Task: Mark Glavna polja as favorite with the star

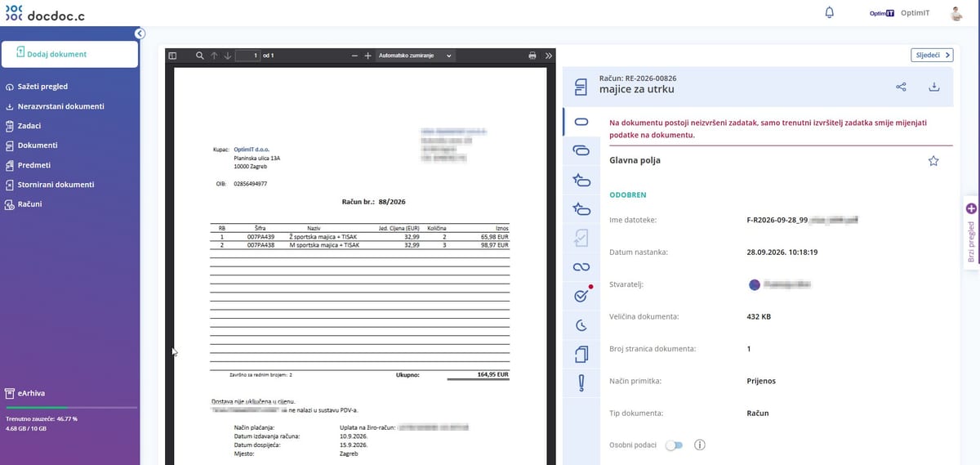Action: [933, 161]
